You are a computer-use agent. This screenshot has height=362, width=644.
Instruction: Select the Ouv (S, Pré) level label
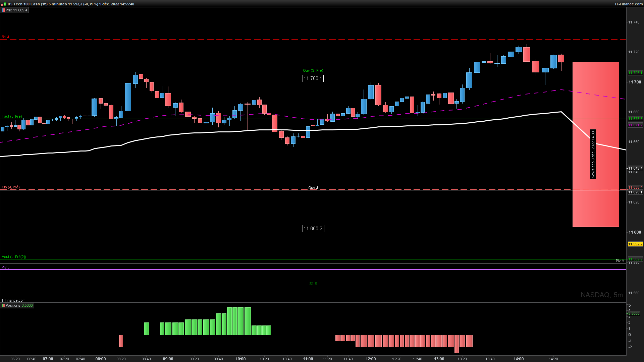pyautogui.click(x=313, y=70)
